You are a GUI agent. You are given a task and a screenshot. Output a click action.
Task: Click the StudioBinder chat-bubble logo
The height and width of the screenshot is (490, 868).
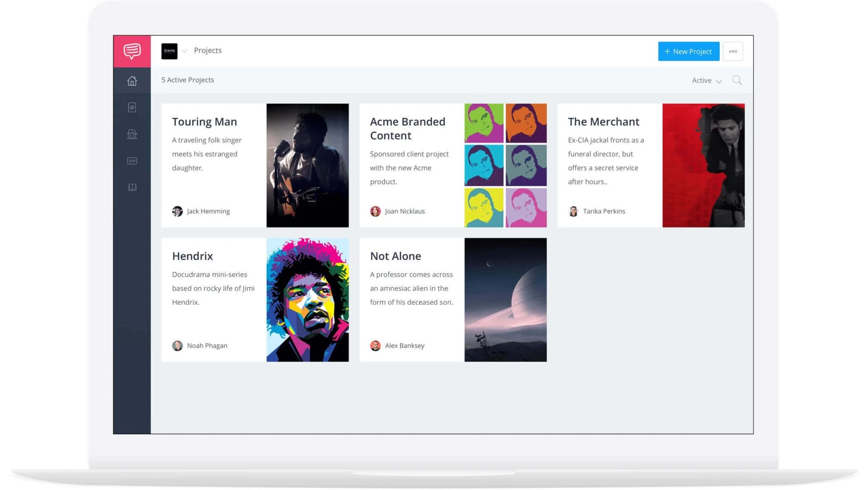132,51
